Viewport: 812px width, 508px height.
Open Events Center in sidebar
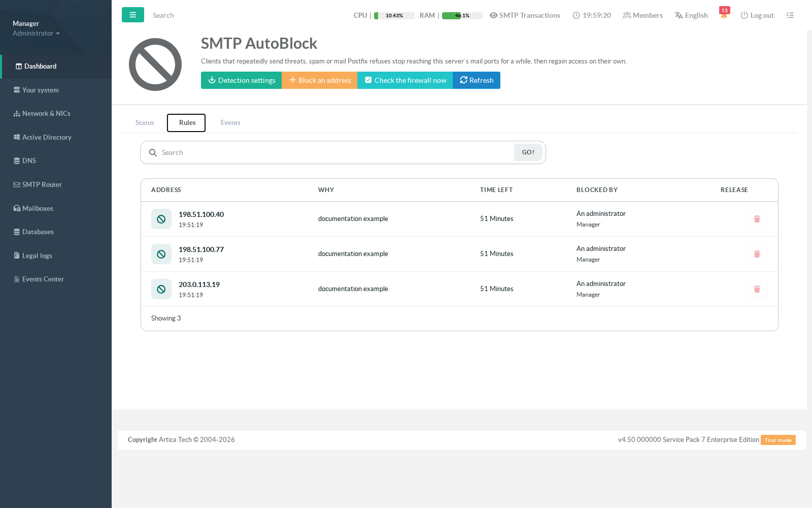click(x=56, y=279)
